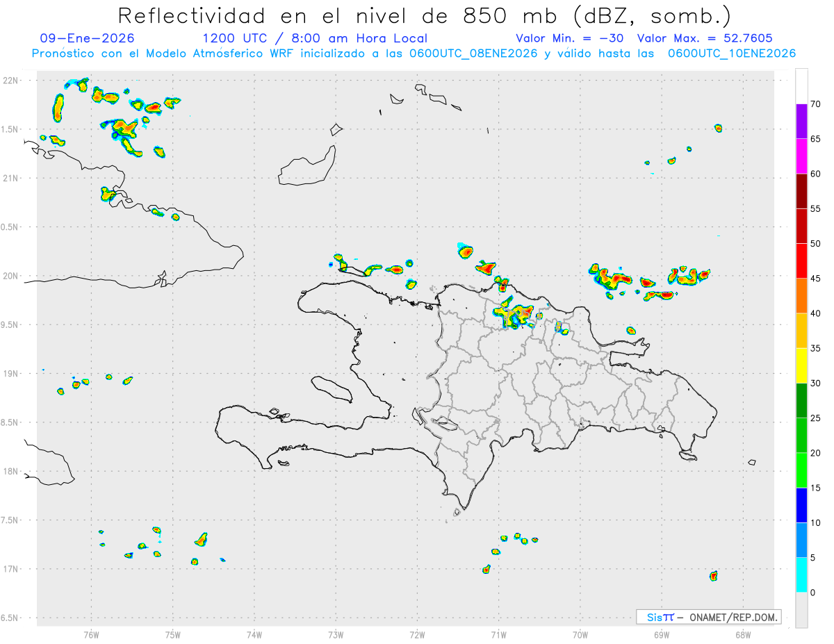Click the 18N latitude label

(12, 471)
